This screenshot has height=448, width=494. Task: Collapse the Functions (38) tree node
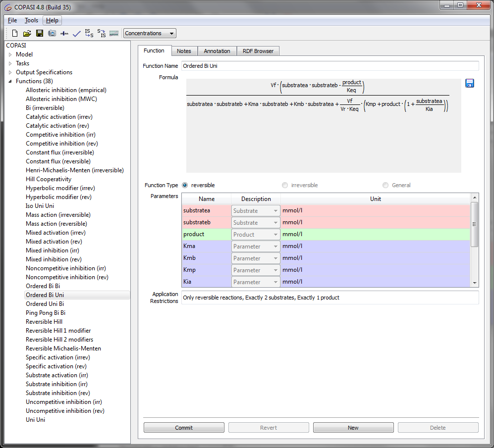[10, 81]
